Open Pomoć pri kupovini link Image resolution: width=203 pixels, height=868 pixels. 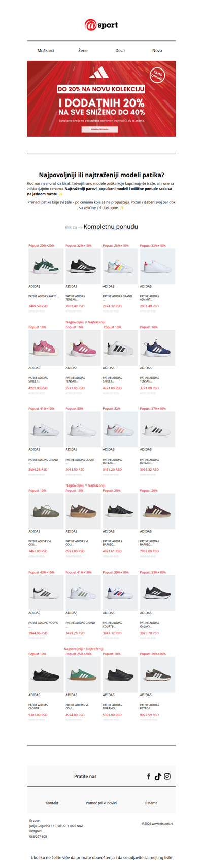101,803
